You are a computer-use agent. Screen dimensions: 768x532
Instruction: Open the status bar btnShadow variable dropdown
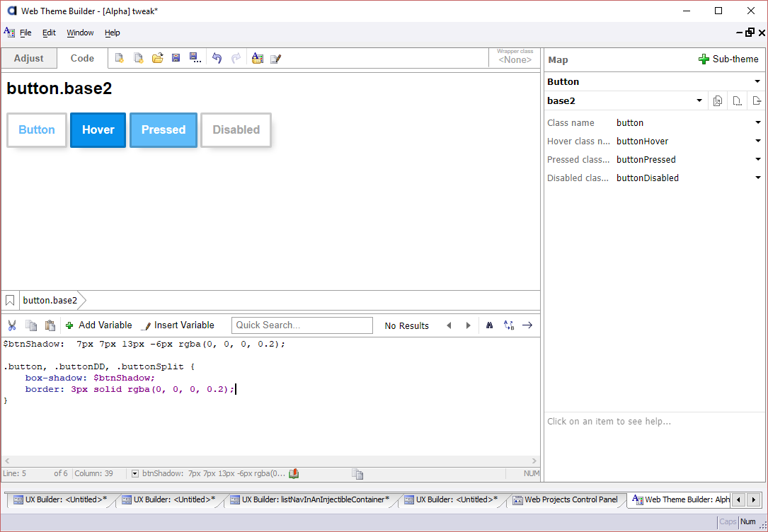(135, 474)
